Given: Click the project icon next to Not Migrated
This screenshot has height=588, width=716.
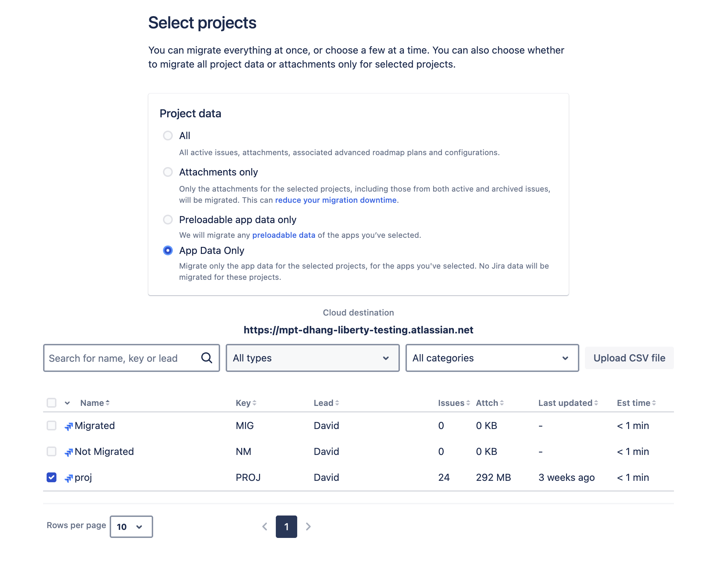Looking at the screenshot, I should [x=69, y=451].
